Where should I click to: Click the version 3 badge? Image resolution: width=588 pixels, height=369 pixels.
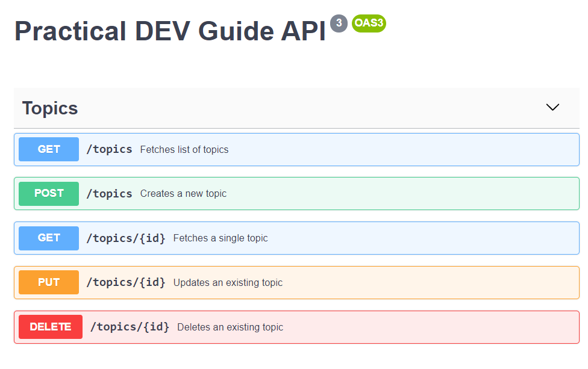339,23
